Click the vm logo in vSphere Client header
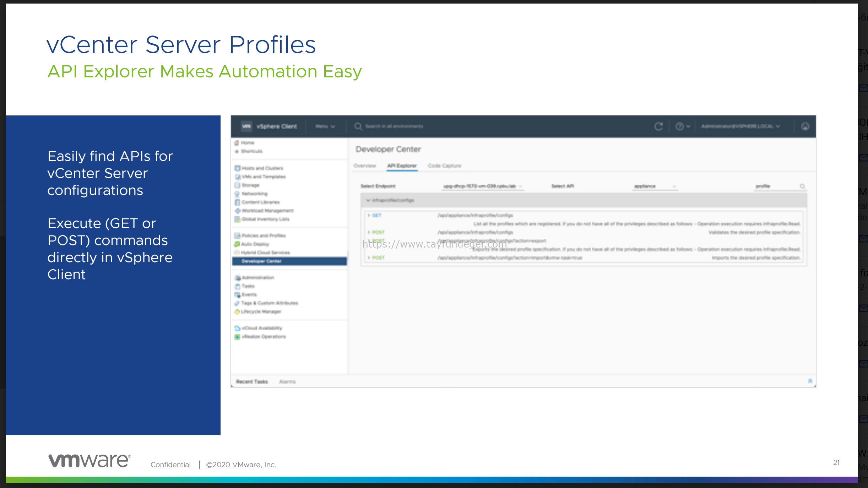 [x=246, y=126]
